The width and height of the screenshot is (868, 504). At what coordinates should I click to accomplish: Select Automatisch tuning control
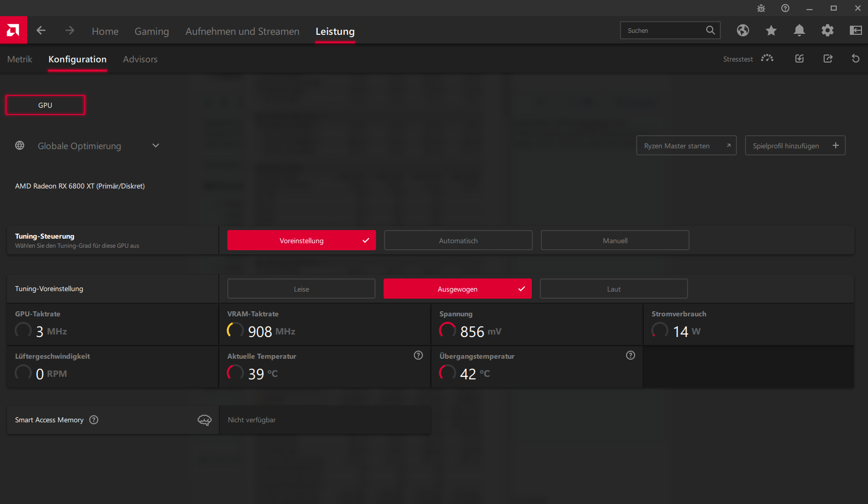point(458,240)
